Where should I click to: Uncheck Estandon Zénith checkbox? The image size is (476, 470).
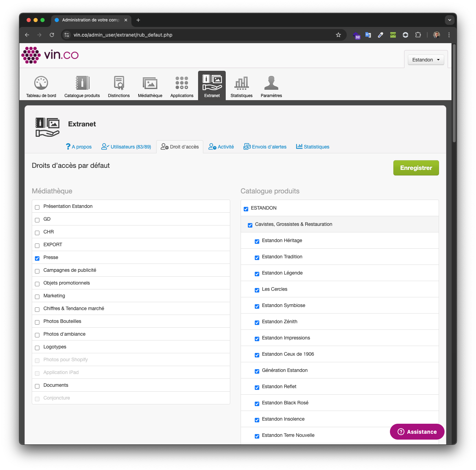(x=257, y=323)
